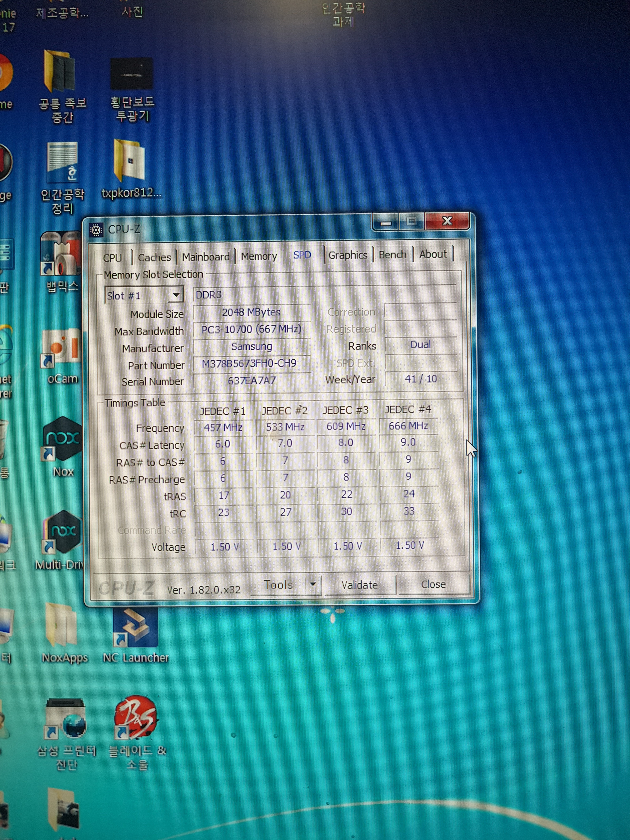Click the Close button in CPU-Z

coord(433,584)
